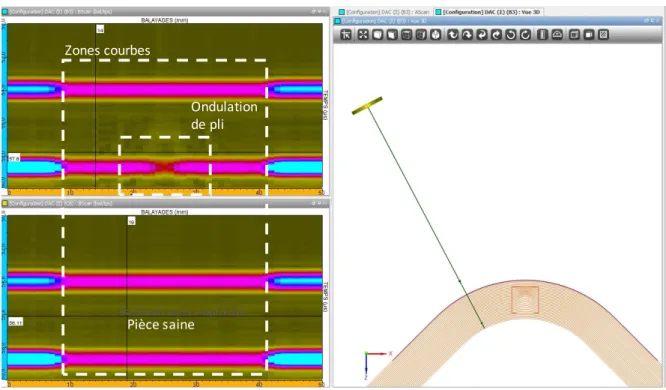Viewport: 666px width, 390px height.
Task: Switch to the wireframe cube view icon
Action: 406,35
